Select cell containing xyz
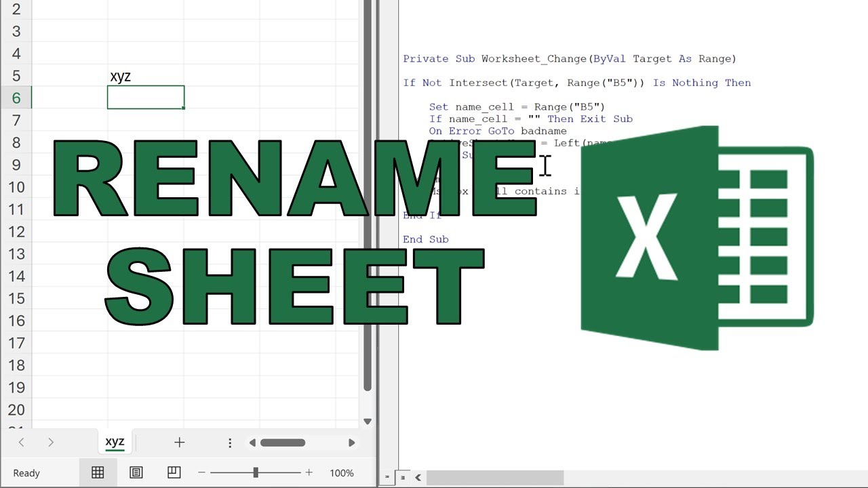The image size is (868, 488). click(146, 76)
